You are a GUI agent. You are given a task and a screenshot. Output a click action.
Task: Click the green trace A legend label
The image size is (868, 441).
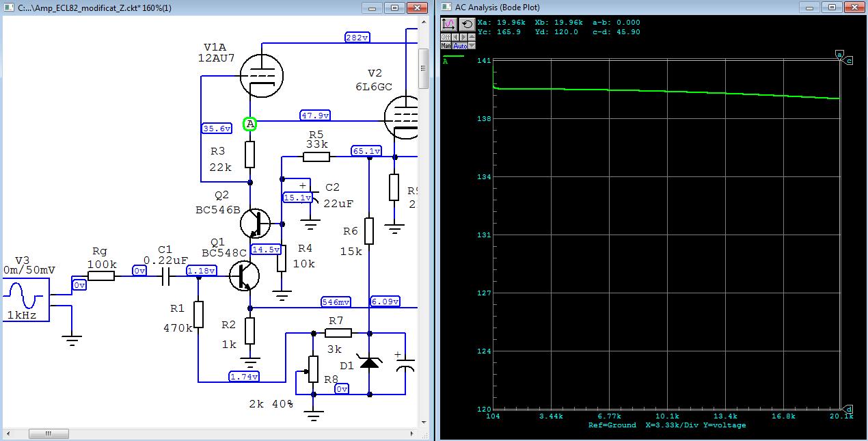coord(446,62)
